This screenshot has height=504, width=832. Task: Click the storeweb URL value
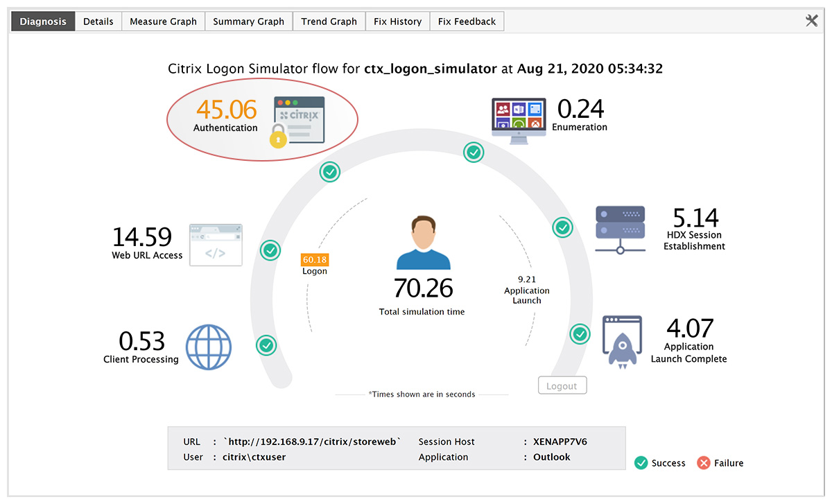coord(312,442)
